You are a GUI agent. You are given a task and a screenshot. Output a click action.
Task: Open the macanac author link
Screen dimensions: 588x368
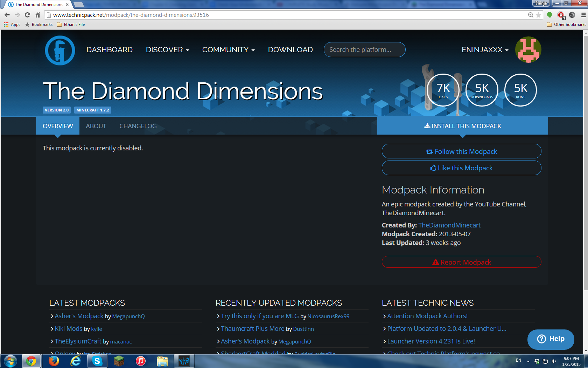point(121,342)
